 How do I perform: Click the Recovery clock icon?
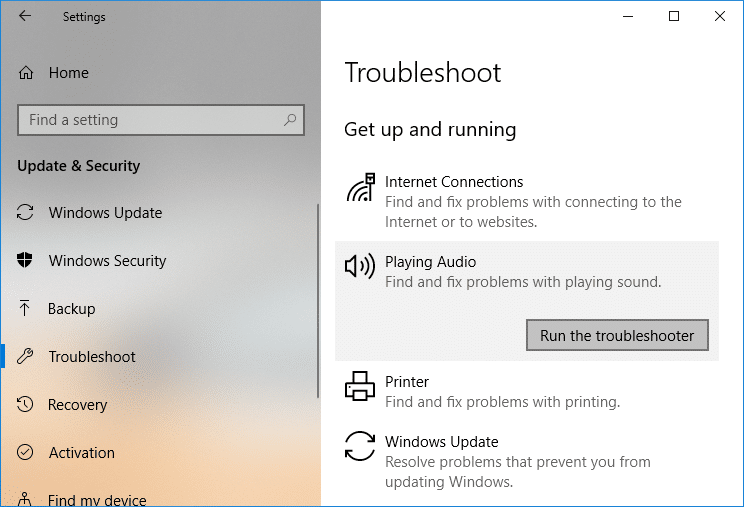[x=26, y=405]
